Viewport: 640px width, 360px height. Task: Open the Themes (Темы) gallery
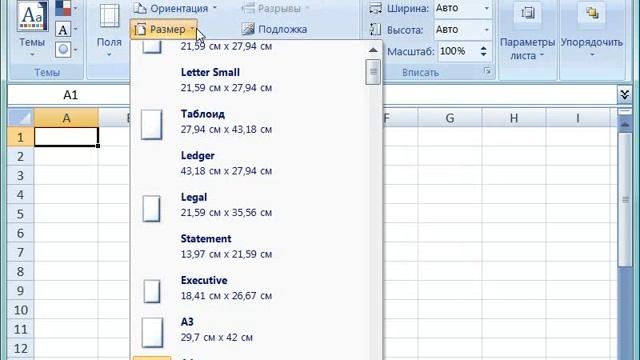(32, 30)
